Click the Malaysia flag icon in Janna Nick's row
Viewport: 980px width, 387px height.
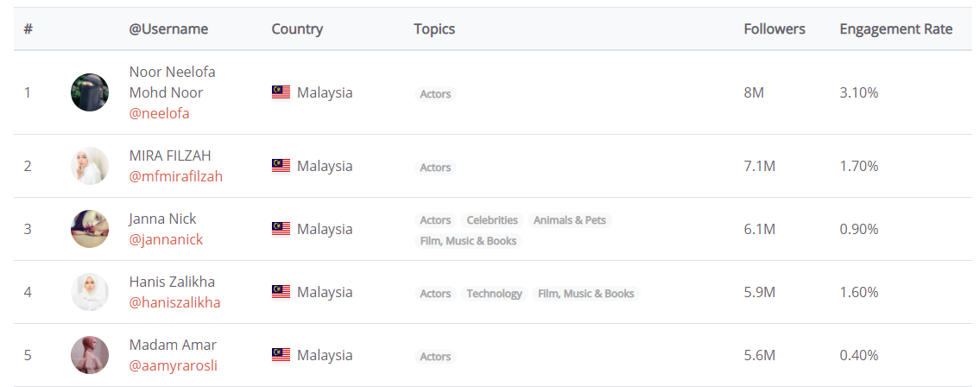281,229
